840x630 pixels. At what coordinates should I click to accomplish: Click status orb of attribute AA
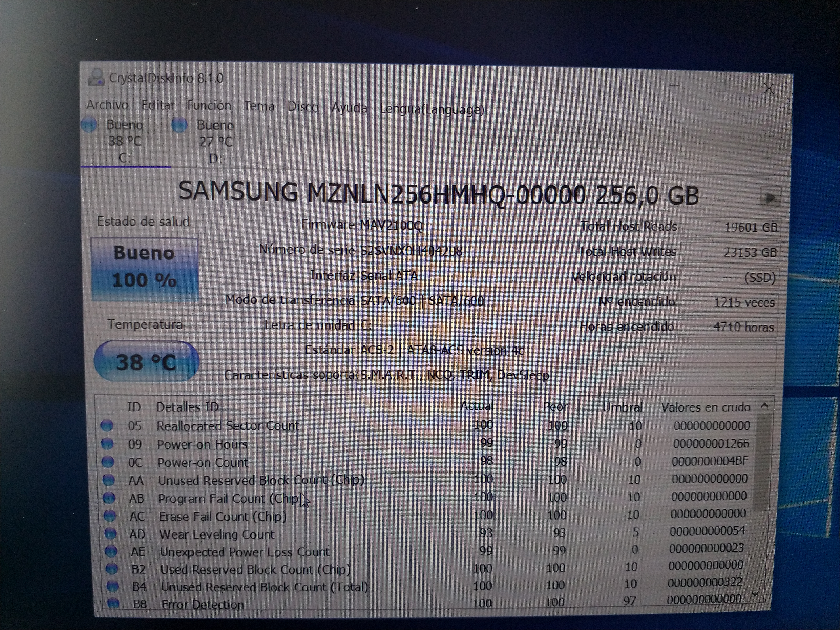[x=109, y=480]
